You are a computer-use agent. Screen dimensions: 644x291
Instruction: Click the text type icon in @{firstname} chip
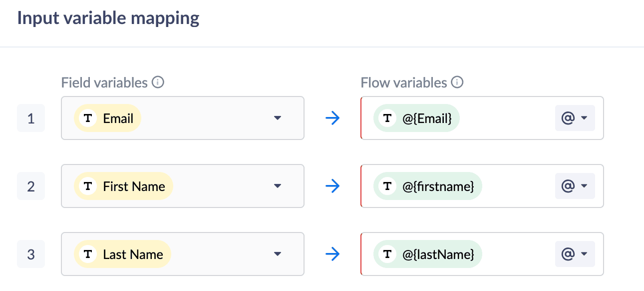(x=387, y=186)
